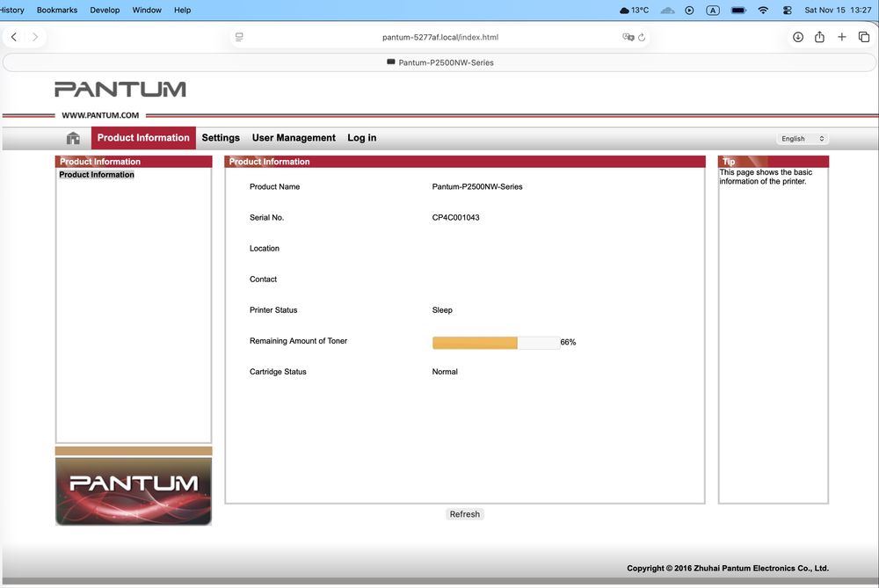Click the cloud sync icon in menu bar
The width and height of the screenshot is (879, 588).
[x=667, y=10]
